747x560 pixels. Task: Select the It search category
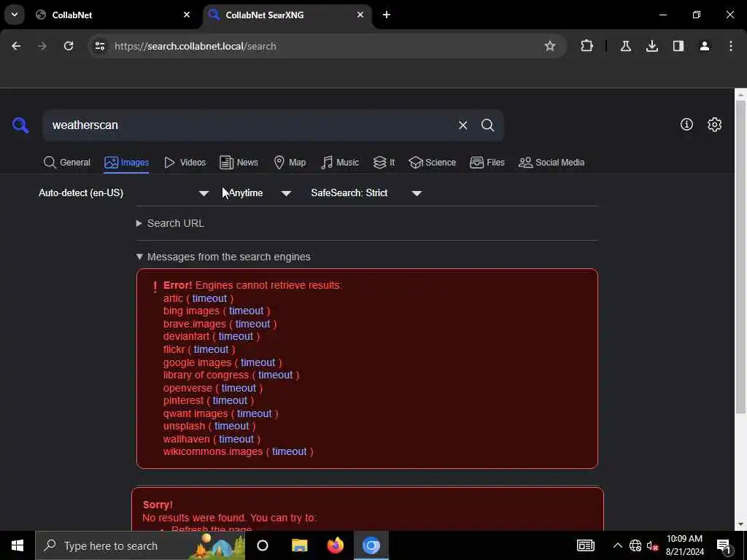384,163
